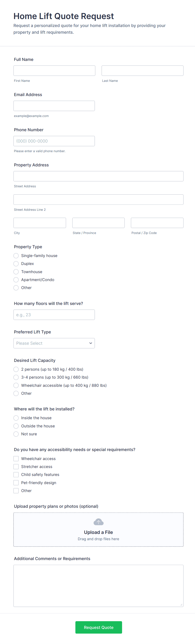Screen dimensions: 195x644
Task: Click the Email Address field
Action: (x=54, y=106)
